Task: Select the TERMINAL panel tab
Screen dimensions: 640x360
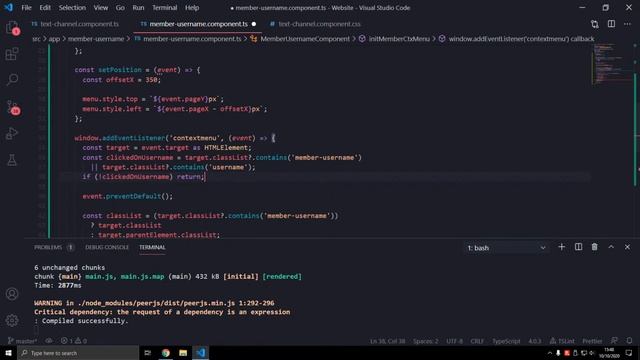Action: point(152,247)
